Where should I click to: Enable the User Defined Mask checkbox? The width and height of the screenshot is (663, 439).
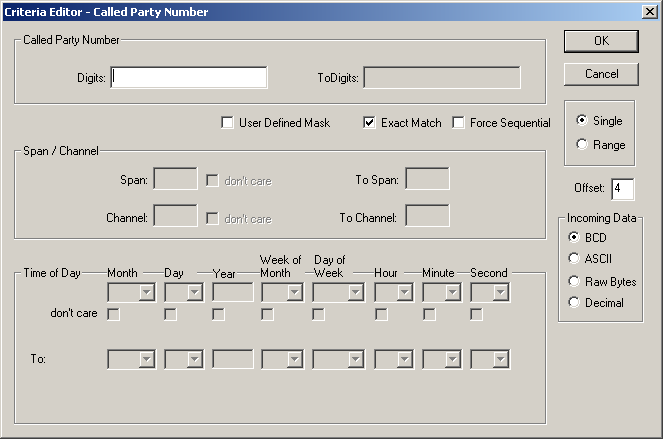pos(228,123)
